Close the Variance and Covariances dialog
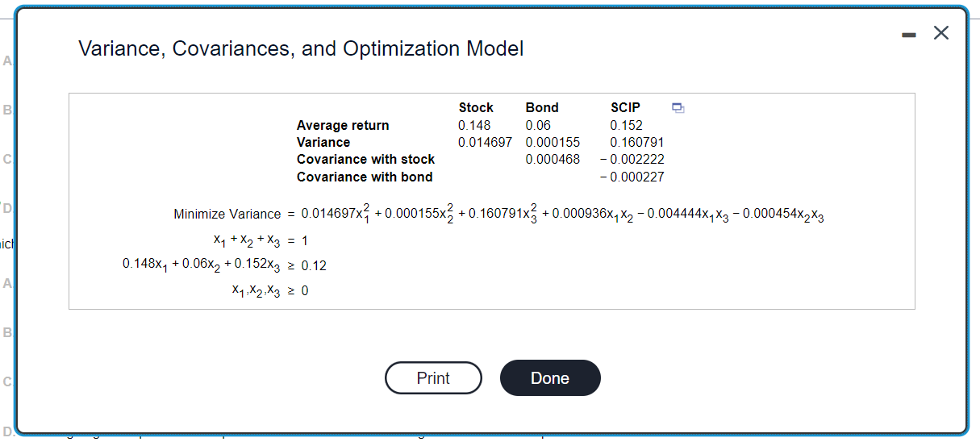Image resolution: width=980 pixels, height=446 pixels. coord(940,33)
